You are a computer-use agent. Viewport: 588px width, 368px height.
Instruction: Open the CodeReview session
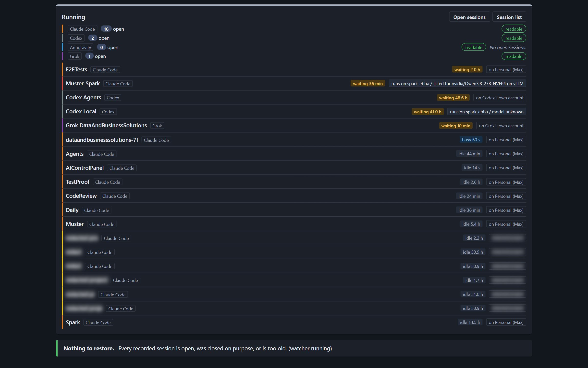click(81, 196)
